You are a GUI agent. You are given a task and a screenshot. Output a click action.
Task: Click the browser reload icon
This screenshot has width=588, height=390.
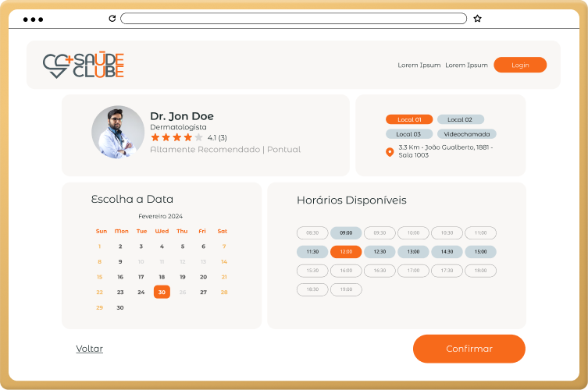(x=112, y=18)
